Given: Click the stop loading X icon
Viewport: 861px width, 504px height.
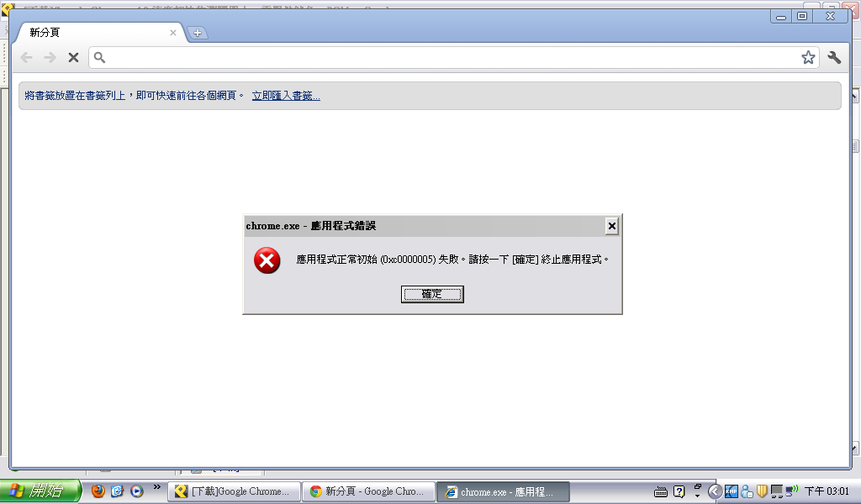Looking at the screenshot, I should point(73,58).
